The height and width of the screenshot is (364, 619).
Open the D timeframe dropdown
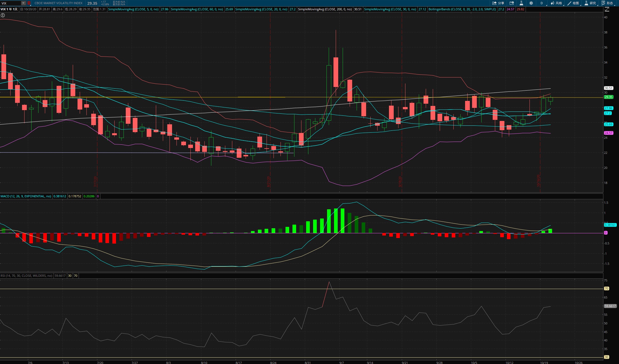tap(542, 3)
